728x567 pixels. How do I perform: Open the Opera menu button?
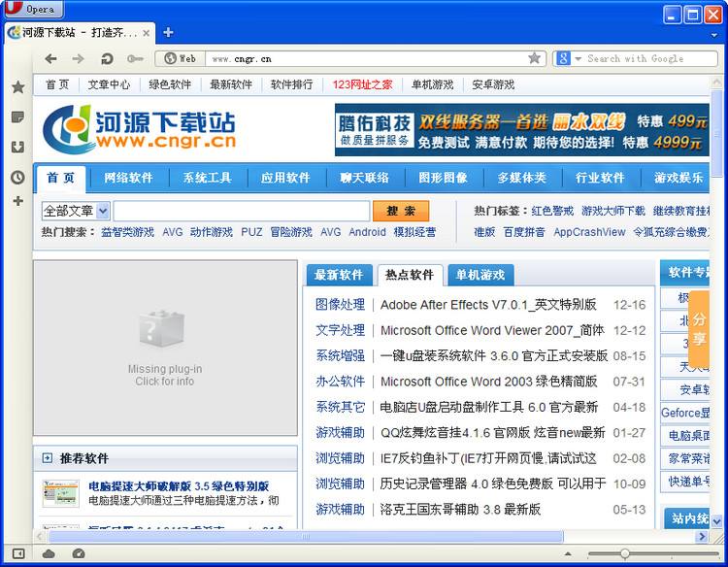(33, 10)
